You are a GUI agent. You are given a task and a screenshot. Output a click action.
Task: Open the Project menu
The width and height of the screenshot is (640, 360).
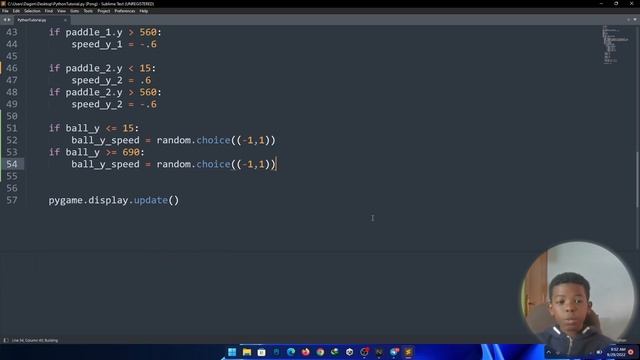click(x=104, y=11)
